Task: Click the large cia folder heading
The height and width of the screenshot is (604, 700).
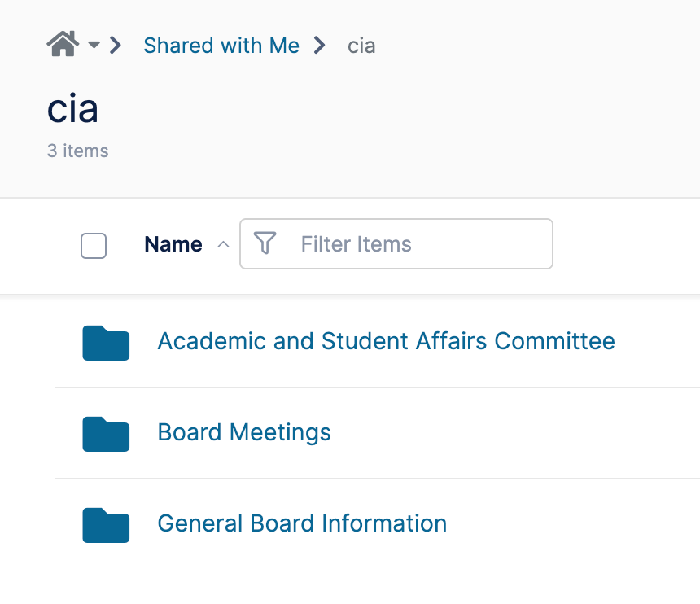Action: pos(72,108)
